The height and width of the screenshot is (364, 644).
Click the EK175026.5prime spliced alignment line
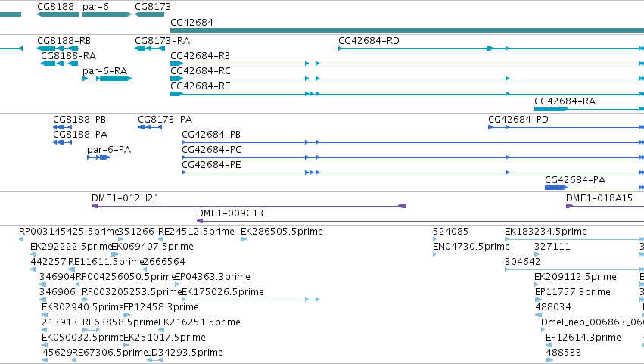pos(250,300)
